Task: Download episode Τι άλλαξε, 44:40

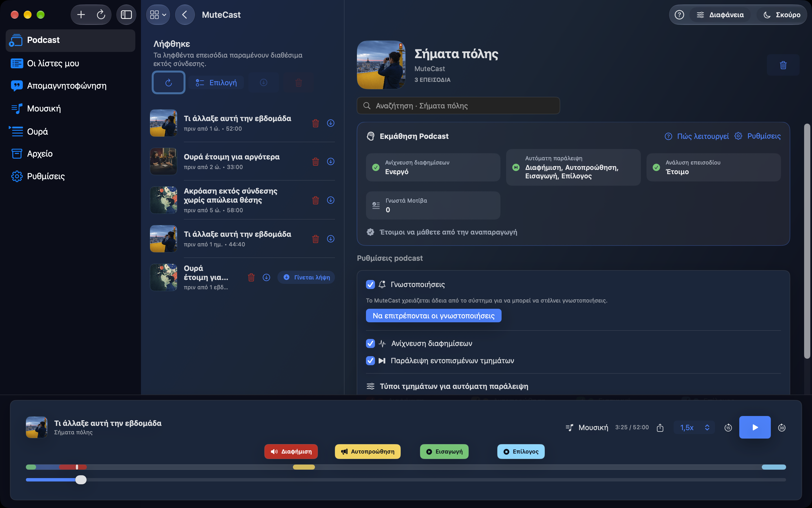Action: pyautogui.click(x=330, y=239)
